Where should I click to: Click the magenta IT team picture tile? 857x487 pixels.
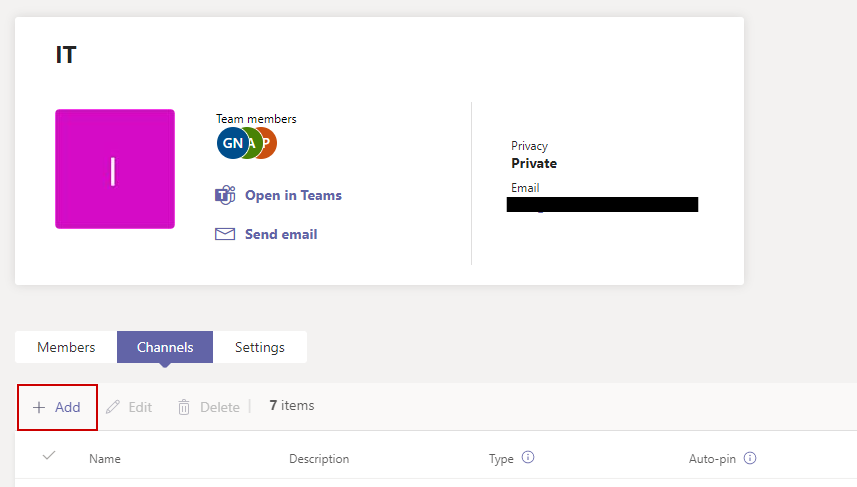pyautogui.click(x=115, y=169)
